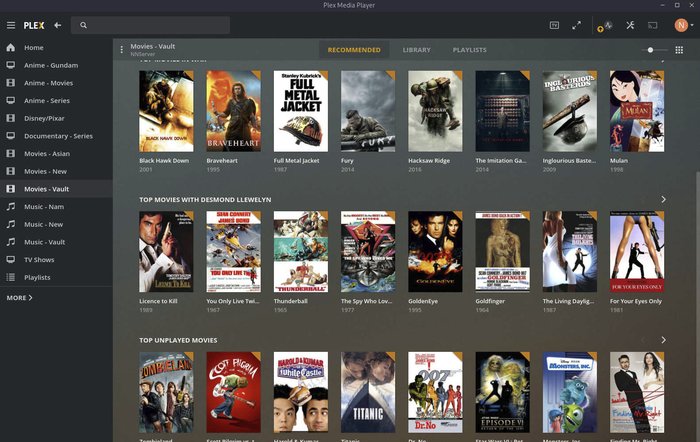Open Braveheart poster

(233, 111)
